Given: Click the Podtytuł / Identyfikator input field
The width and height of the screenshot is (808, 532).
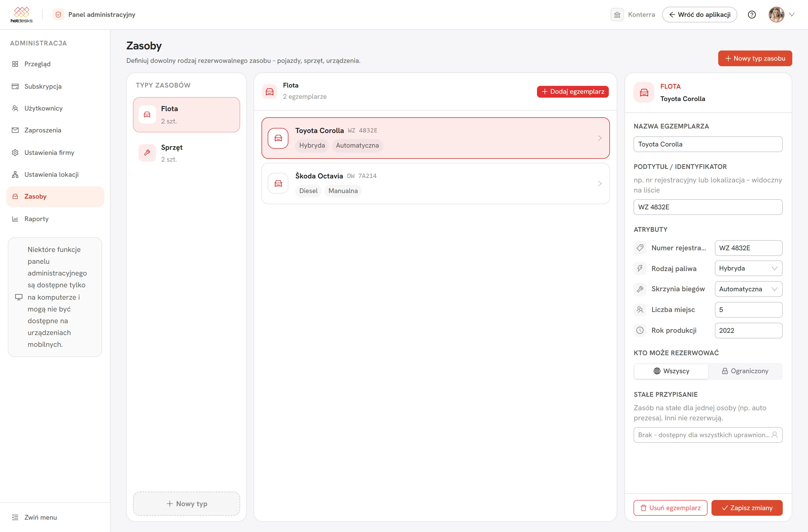Looking at the screenshot, I should (708, 207).
